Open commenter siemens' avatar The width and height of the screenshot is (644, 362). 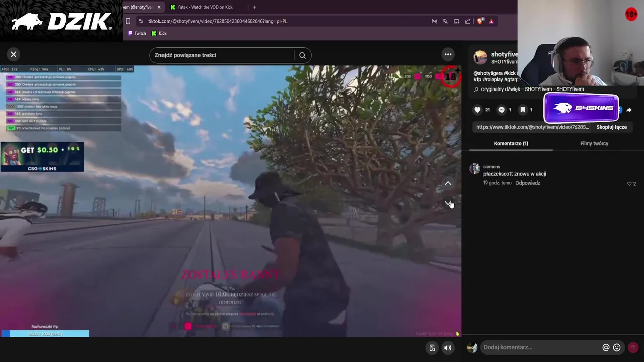(474, 168)
